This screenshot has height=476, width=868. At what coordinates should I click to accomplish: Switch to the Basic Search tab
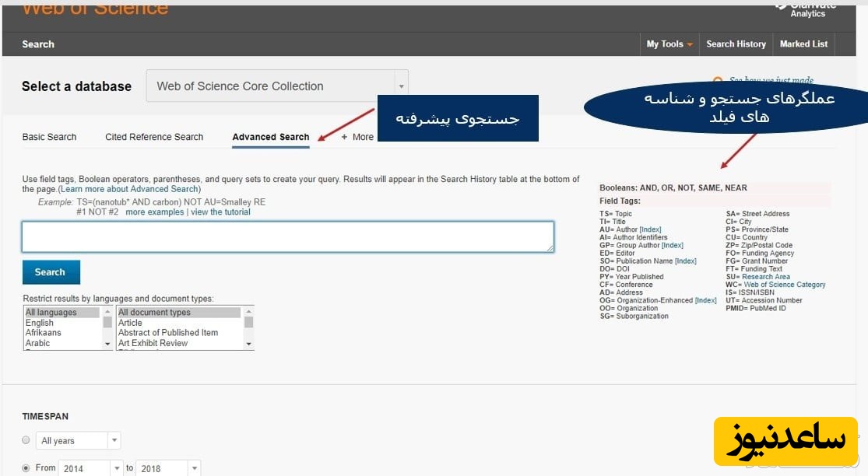[49, 137]
